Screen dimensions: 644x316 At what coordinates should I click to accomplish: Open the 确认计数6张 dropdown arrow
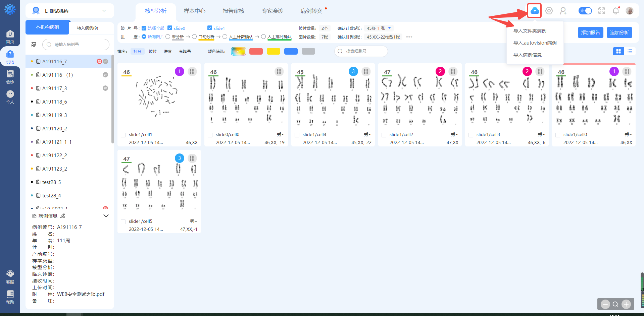coord(390,28)
